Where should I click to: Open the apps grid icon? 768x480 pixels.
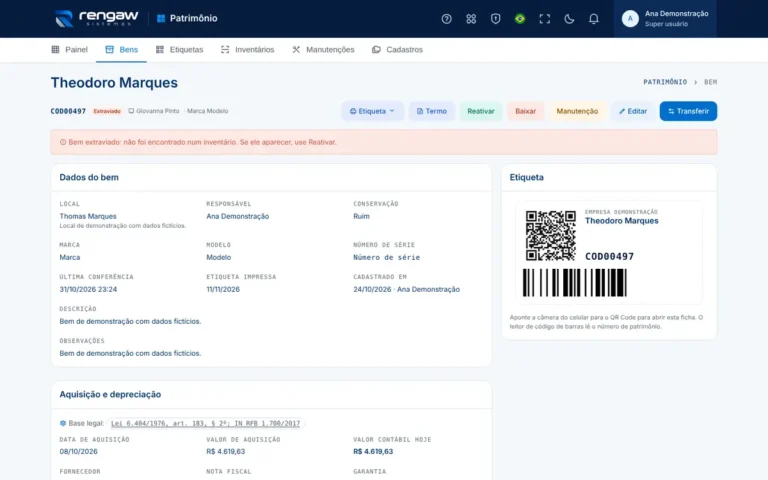[x=471, y=19]
